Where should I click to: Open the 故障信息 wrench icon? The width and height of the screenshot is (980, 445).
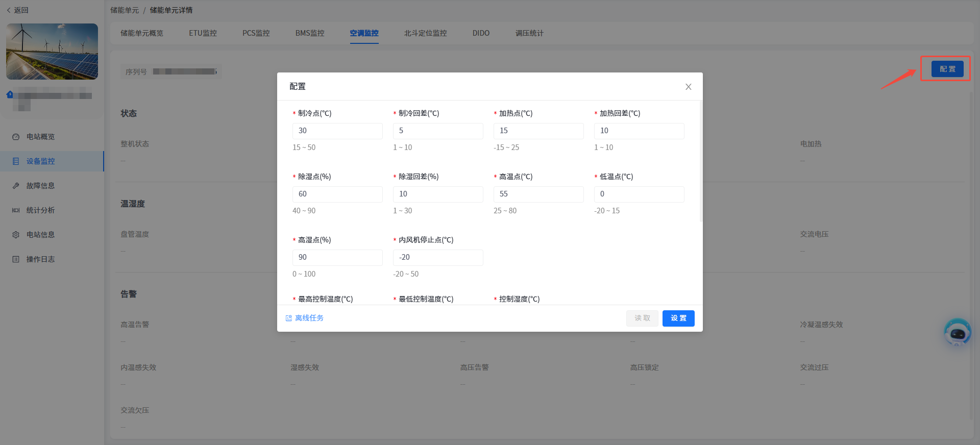[x=16, y=186]
